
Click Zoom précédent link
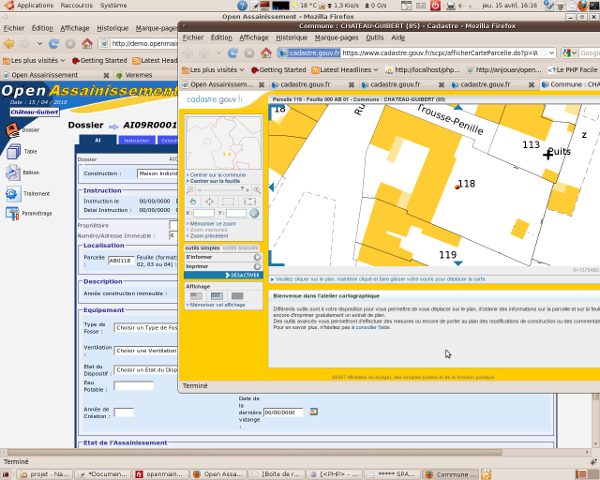pyautogui.click(x=209, y=236)
